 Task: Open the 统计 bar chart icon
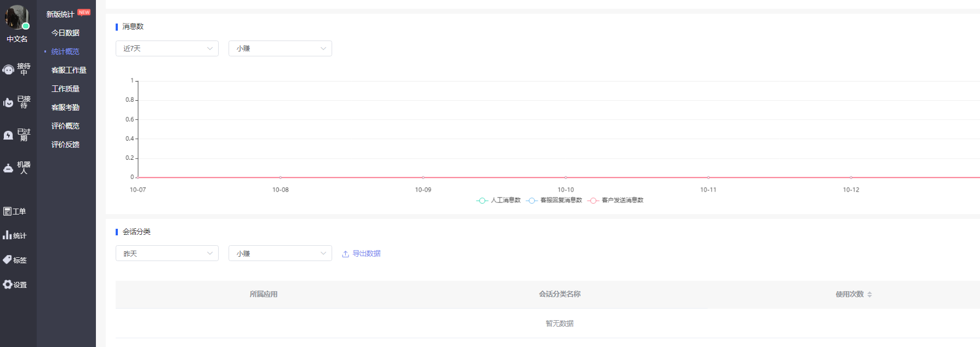7,235
